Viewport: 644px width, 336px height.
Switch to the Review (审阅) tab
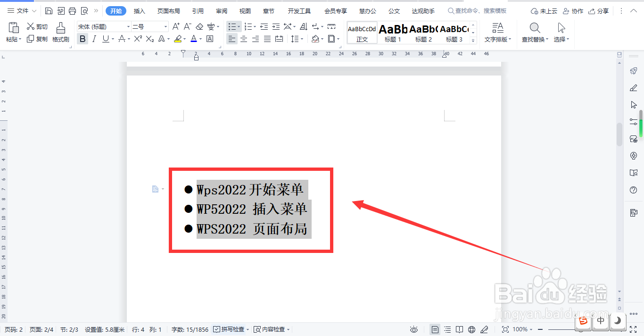(x=222, y=11)
